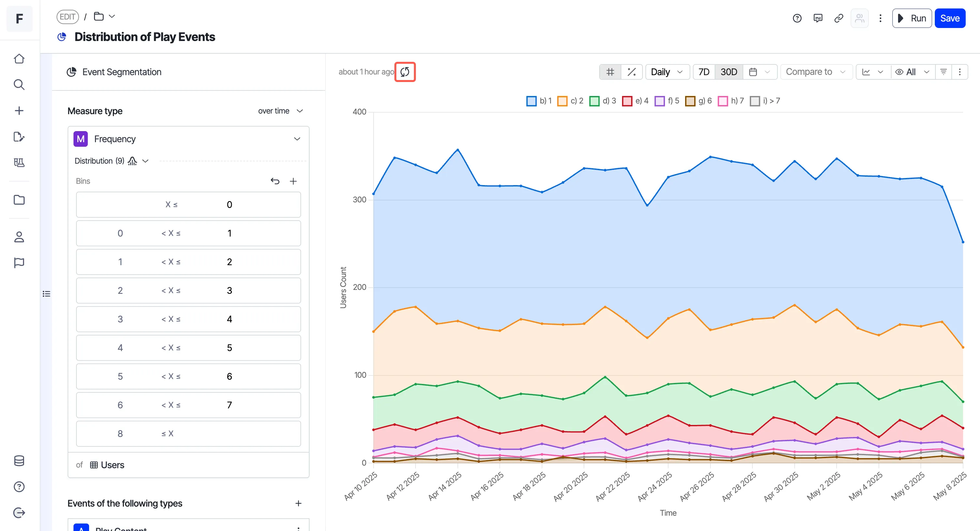This screenshot has width=980, height=531.
Task: Toggle the 'b) 1' legend series
Action: [x=539, y=101]
